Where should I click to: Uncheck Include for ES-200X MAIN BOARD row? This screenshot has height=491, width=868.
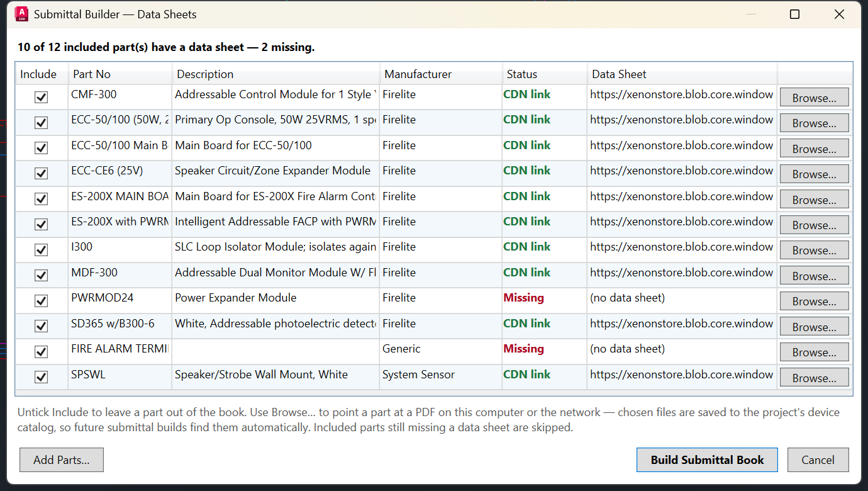click(41, 200)
